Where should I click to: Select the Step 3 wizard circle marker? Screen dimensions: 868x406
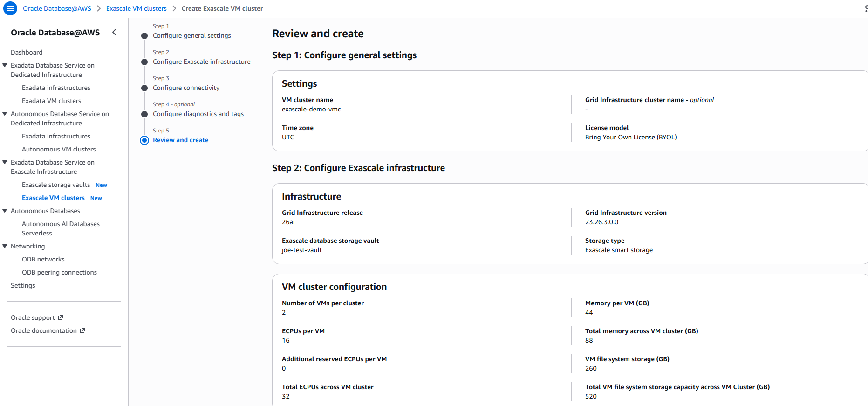pos(144,88)
